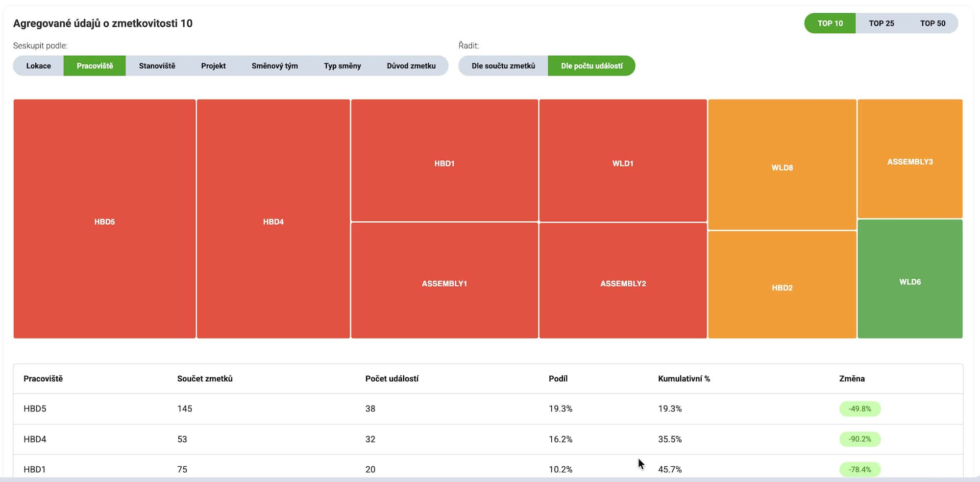Sort table by Počet událostí column
Image resolution: width=980 pixels, height=482 pixels.
tap(392, 378)
